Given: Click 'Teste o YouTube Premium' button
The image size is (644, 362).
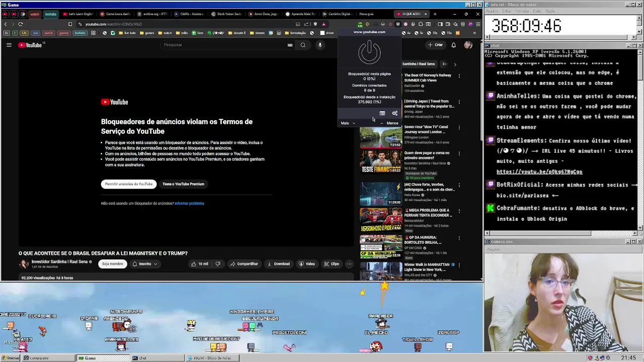Looking at the screenshot, I should 183,184.
